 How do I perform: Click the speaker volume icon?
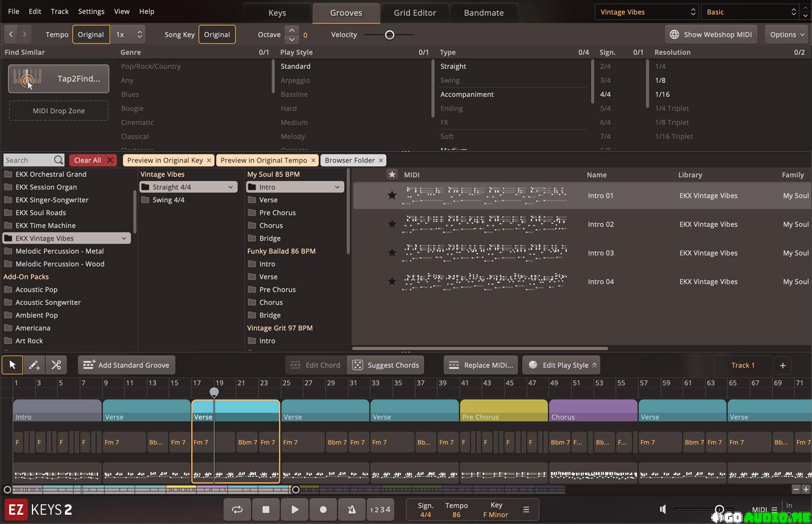662,509
